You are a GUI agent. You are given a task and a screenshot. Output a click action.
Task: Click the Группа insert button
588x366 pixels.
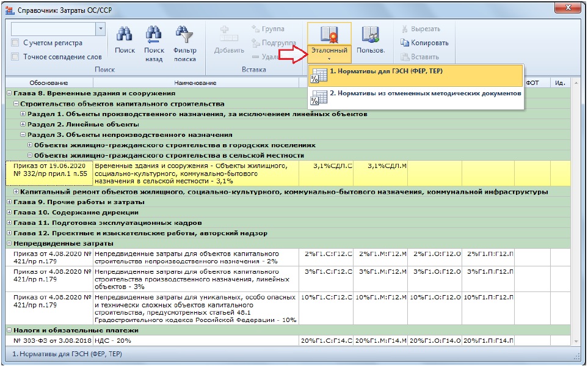pos(268,29)
